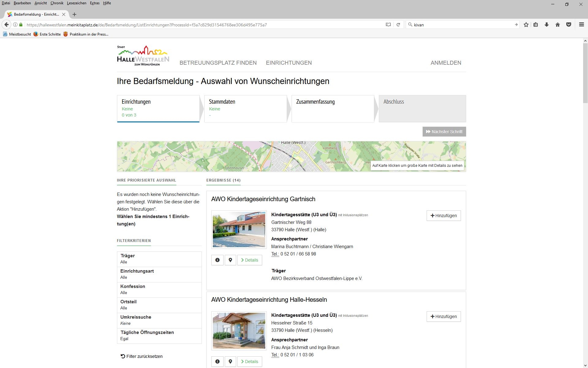Save page to Pocket
The height and width of the screenshot is (368, 588).
pos(569,25)
